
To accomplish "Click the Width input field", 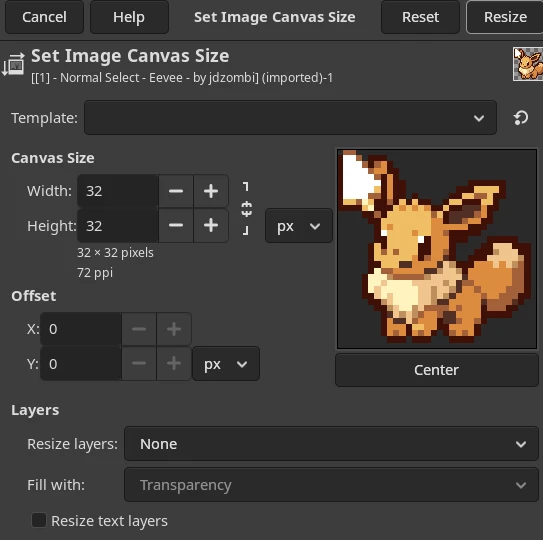I will pyautogui.click(x=118, y=191).
